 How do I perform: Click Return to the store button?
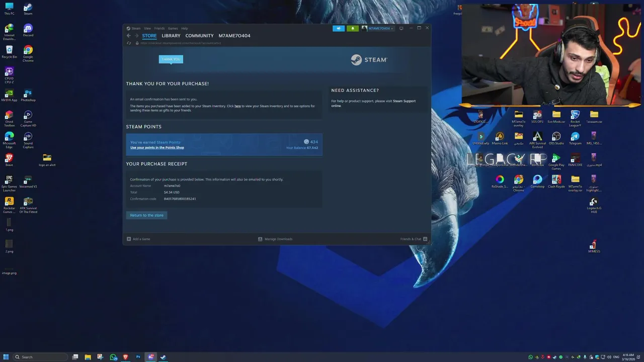[x=147, y=215]
